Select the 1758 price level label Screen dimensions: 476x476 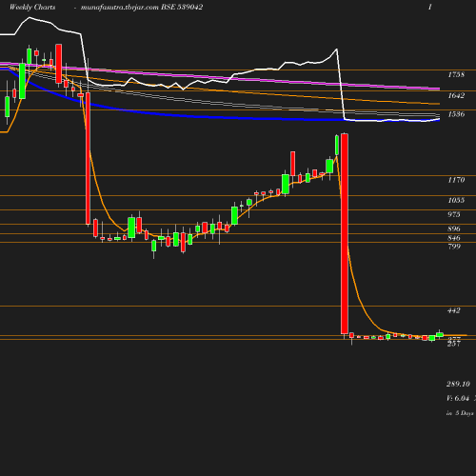456,74
